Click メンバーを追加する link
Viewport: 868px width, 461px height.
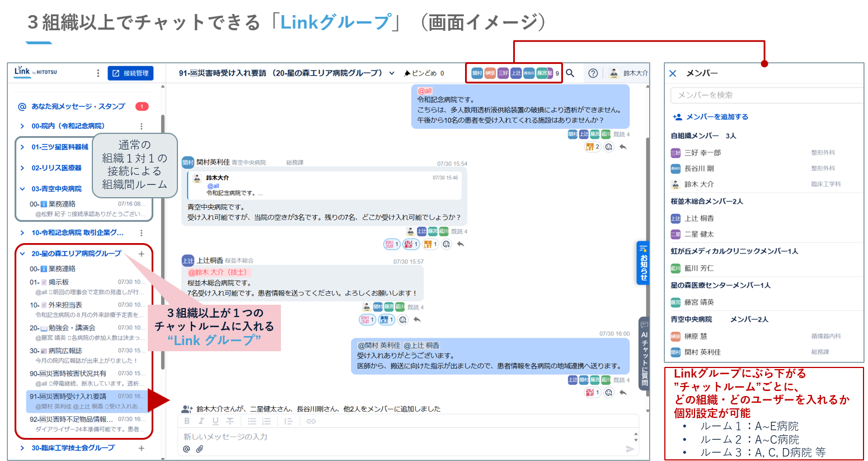[x=710, y=117]
